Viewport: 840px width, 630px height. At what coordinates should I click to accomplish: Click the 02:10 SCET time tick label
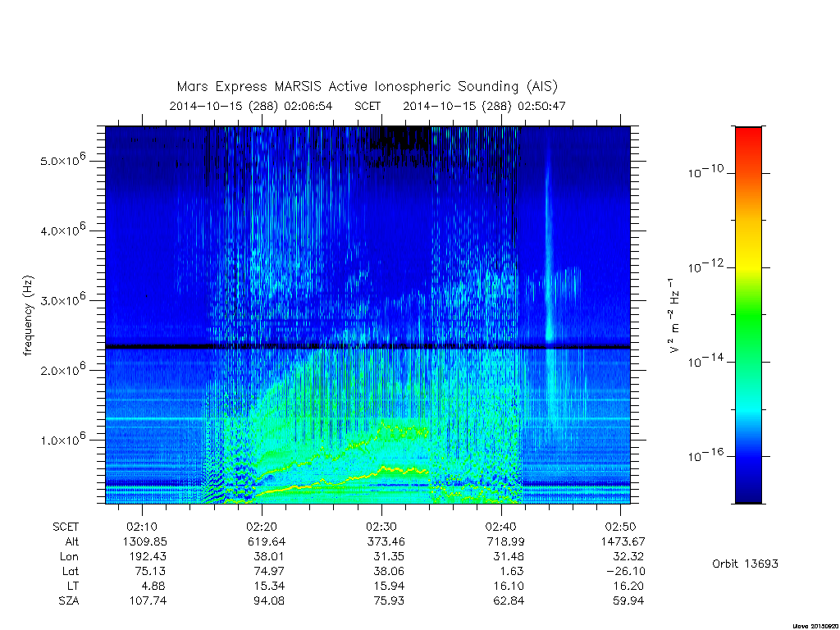pyautogui.click(x=142, y=527)
